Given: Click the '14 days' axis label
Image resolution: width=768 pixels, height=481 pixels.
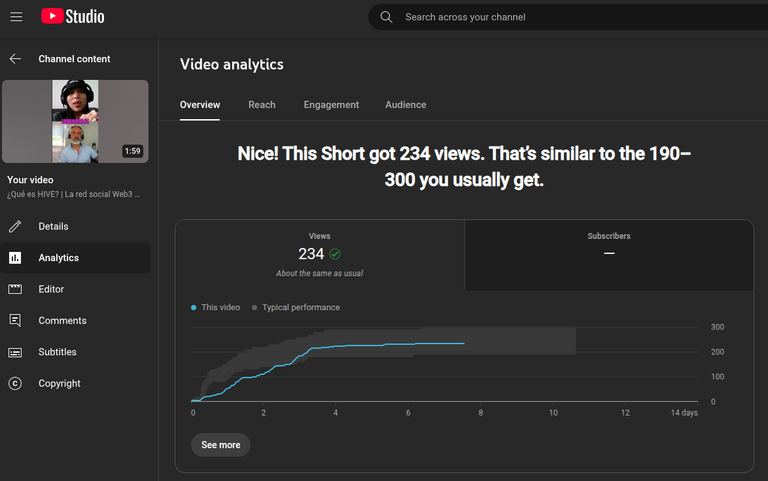Looking at the screenshot, I should tap(684, 413).
